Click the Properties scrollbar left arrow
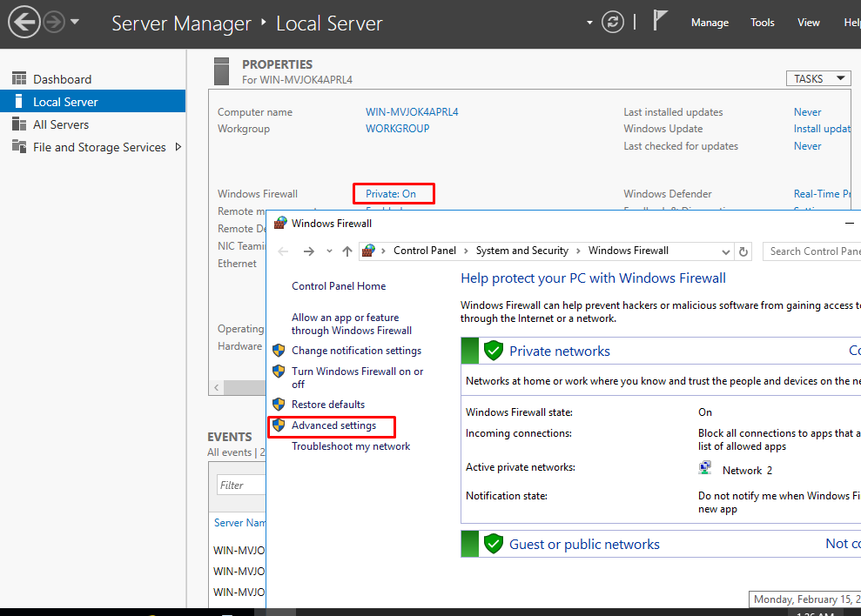 click(217, 387)
